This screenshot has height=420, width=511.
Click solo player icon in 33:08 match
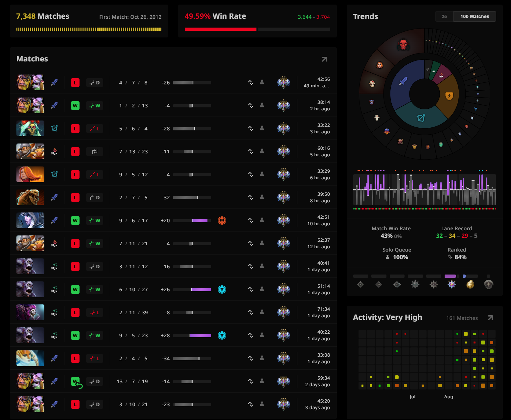click(x=262, y=358)
